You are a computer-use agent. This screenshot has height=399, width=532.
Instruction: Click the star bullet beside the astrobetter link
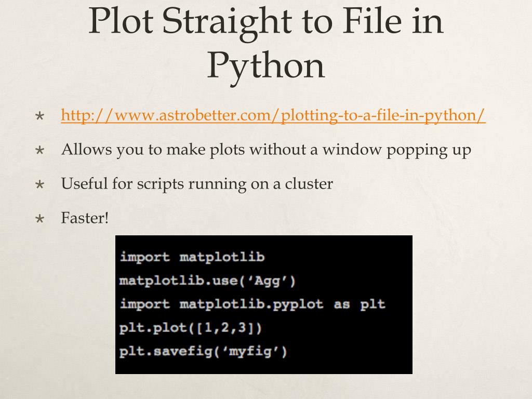[39, 116]
